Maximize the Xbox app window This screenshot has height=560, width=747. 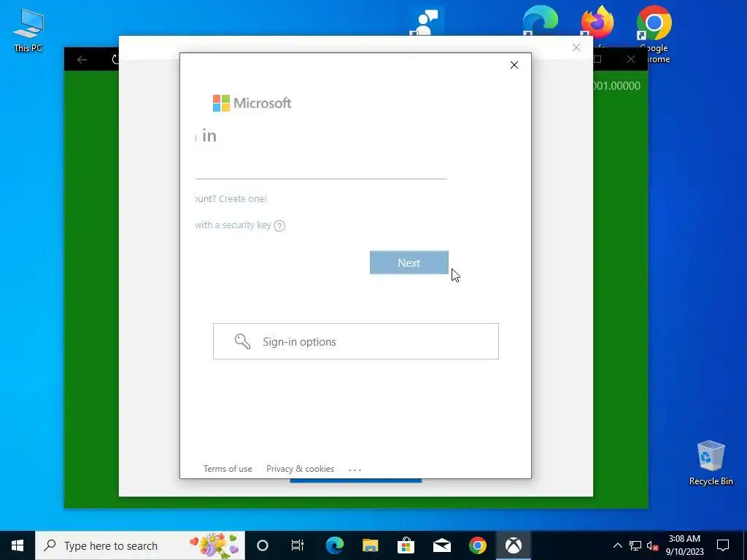point(597,59)
